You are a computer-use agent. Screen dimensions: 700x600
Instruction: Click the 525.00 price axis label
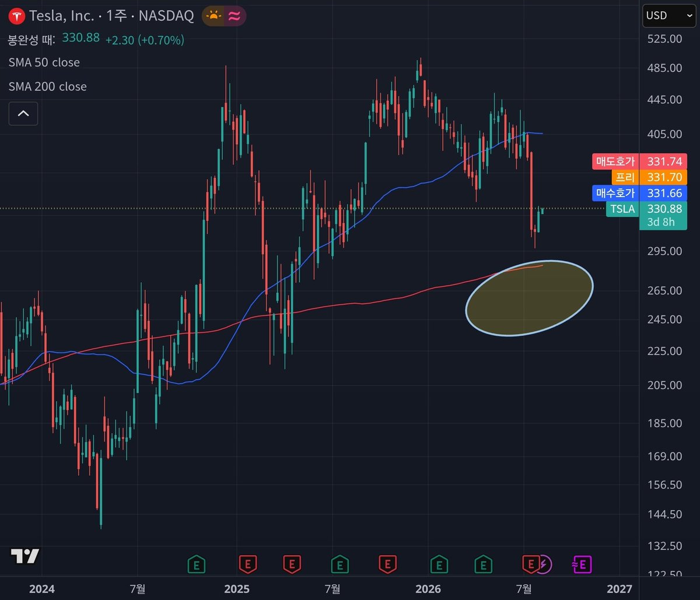(x=664, y=38)
